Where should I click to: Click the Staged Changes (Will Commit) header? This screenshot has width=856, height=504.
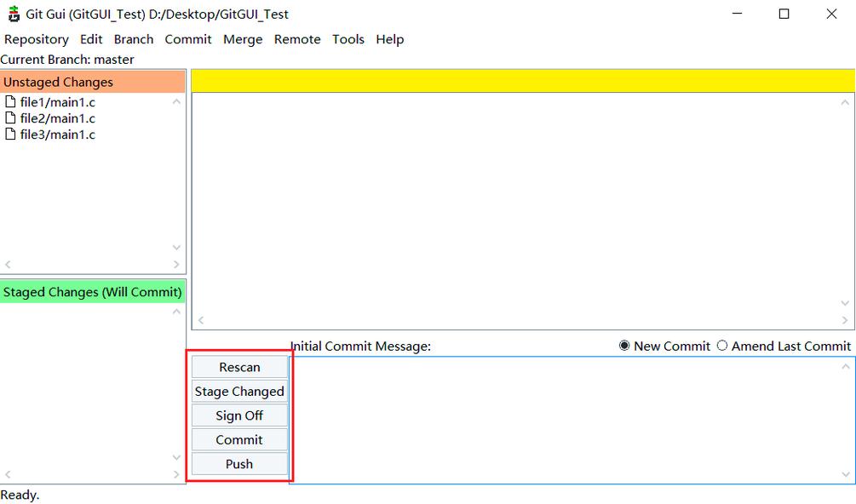click(93, 292)
